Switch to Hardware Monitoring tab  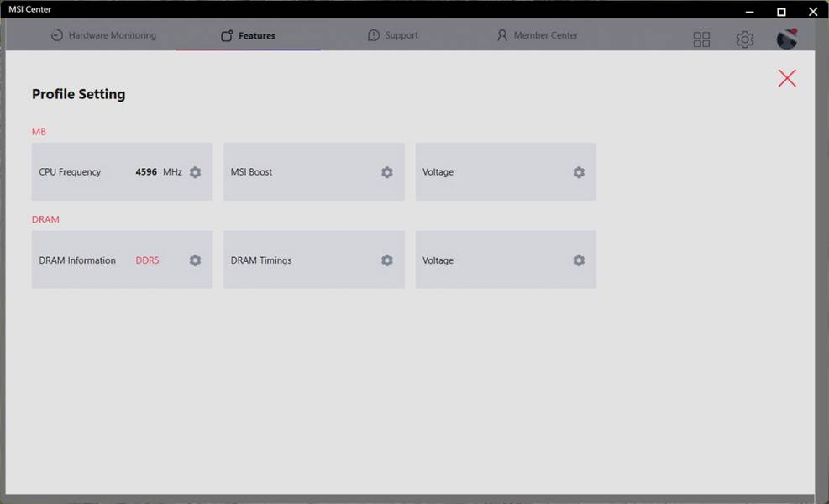point(103,35)
